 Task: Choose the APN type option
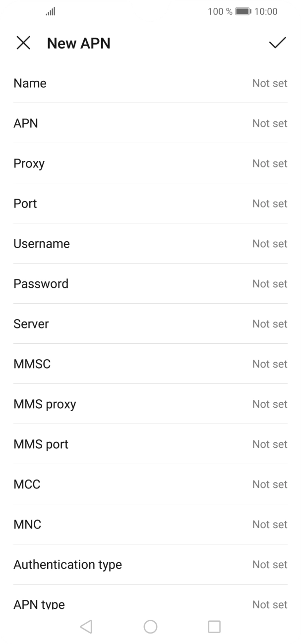point(150,604)
